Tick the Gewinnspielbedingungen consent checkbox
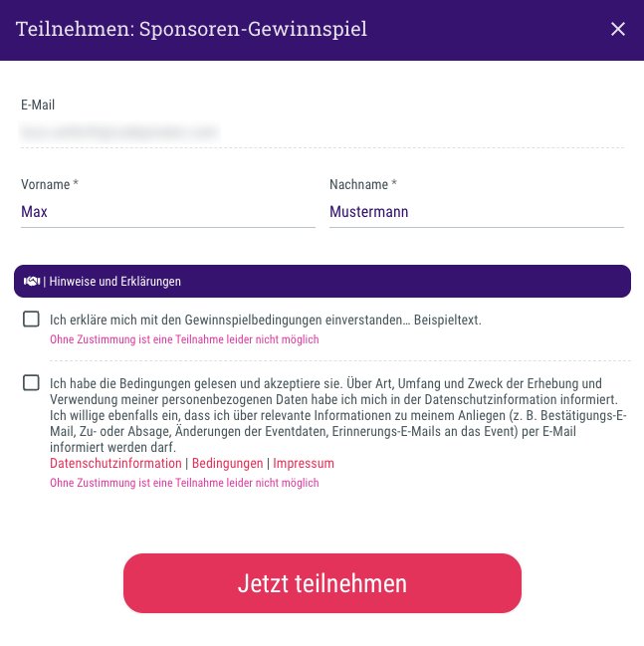 click(x=32, y=320)
